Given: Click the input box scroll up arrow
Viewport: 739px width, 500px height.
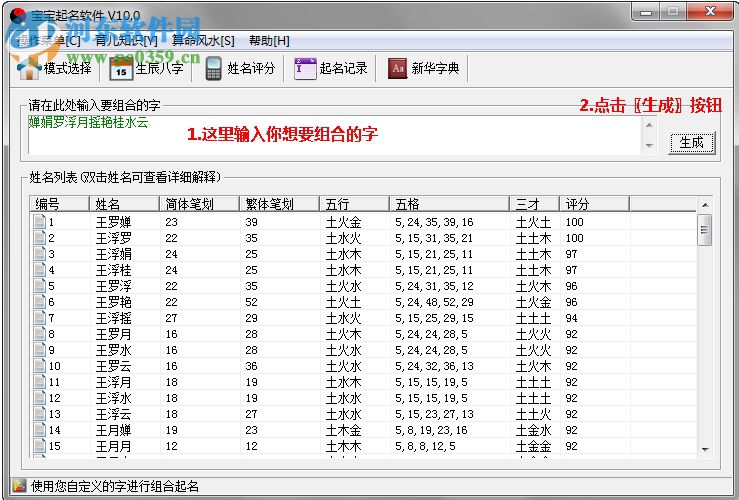Looking at the screenshot, I should click(x=649, y=125).
